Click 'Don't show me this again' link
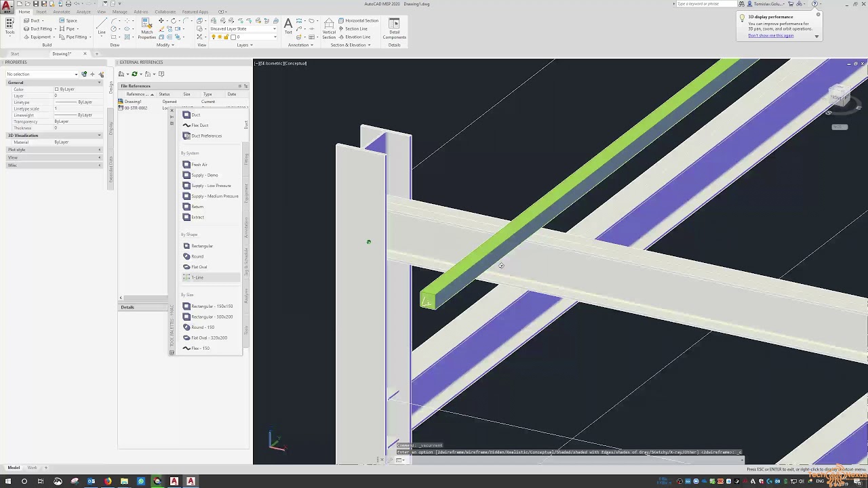 pyautogui.click(x=771, y=35)
